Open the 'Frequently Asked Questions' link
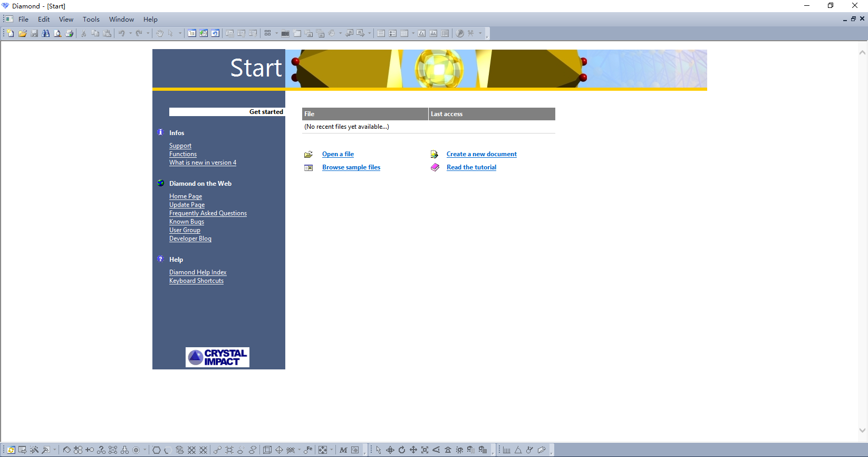Image resolution: width=868 pixels, height=457 pixels. 208,213
